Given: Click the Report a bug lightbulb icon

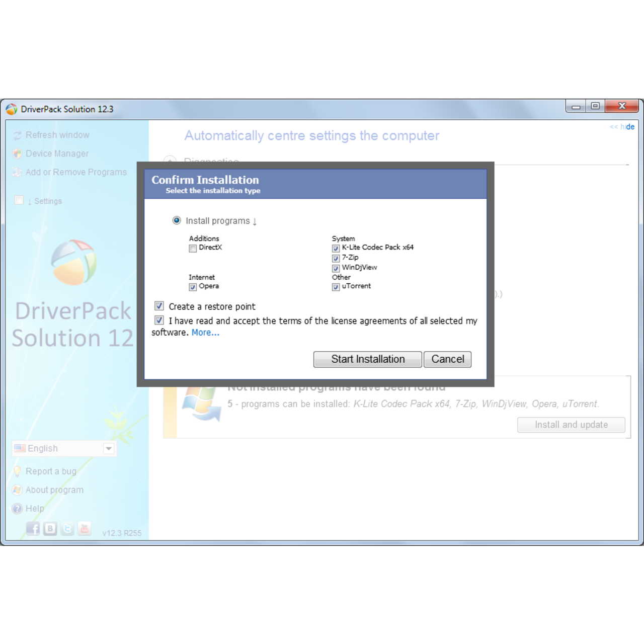Looking at the screenshot, I should click(x=17, y=471).
